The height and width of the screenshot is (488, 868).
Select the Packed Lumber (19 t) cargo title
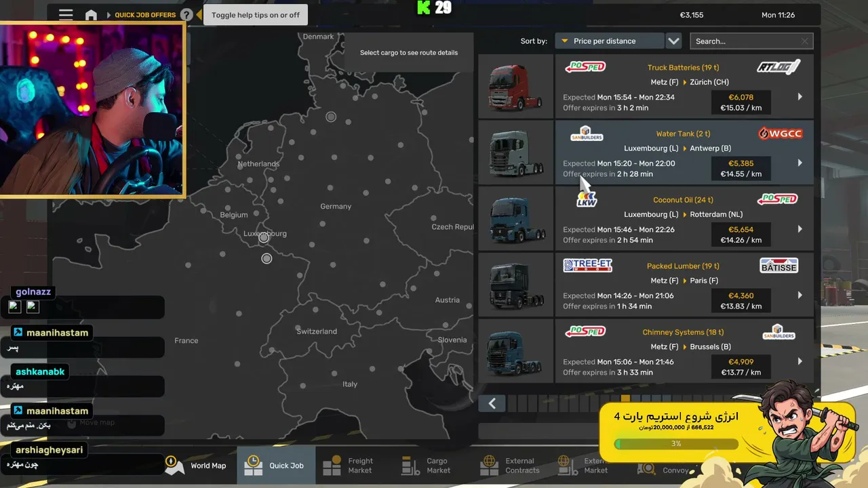click(x=683, y=266)
